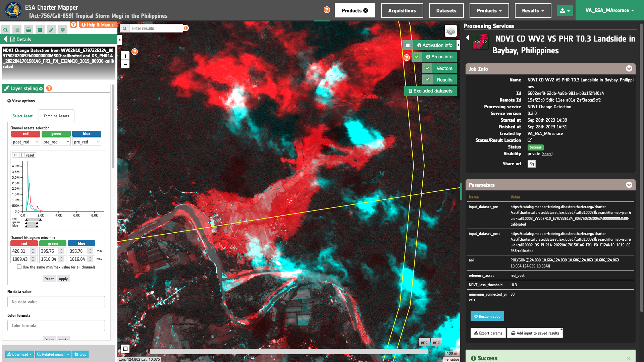The height and width of the screenshot is (362, 644).
Task: Open the orange help icon in header
Action: point(327,10)
